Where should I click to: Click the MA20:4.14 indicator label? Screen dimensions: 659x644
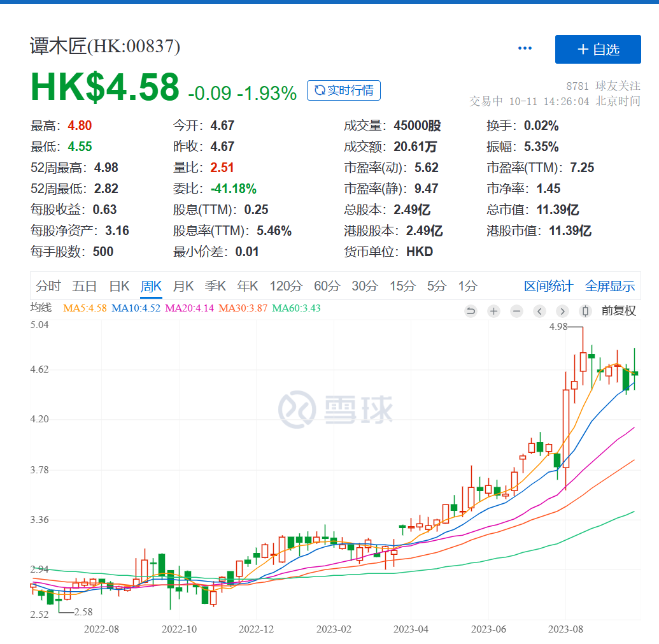[x=189, y=308]
